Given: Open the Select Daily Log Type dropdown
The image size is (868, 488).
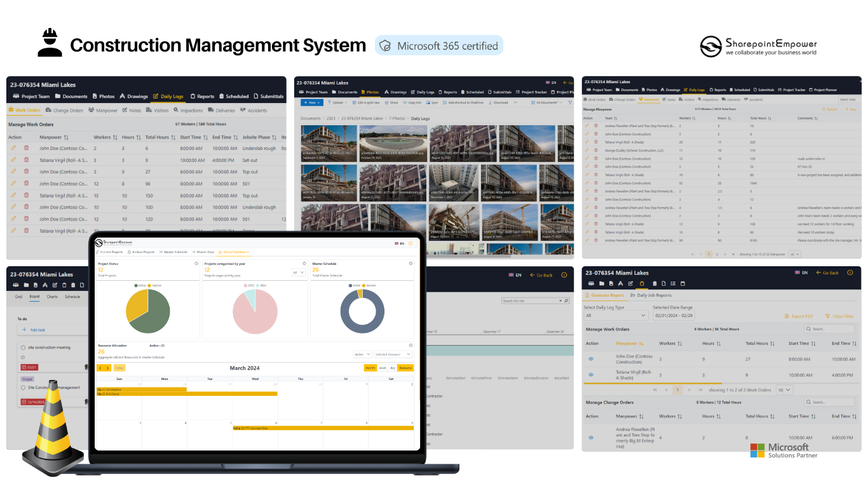Looking at the screenshot, I should point(616,315).
